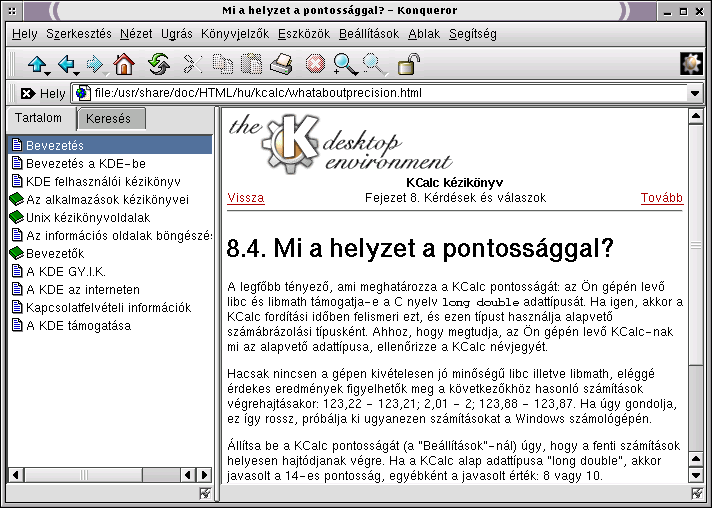Click the globe icon in the location field

(x=82, y=93)
